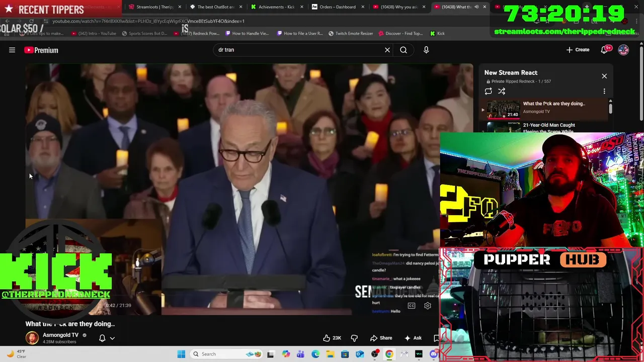Image resolution: width=644 pixels, height=362 pixels.
Task: Dislike the video
Action: click(x=354, y=338)
